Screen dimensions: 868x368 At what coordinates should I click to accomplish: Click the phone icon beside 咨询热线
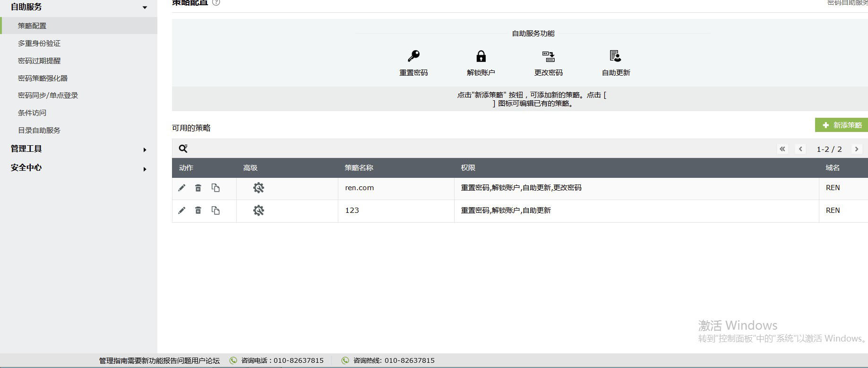(x=345, y=360)
